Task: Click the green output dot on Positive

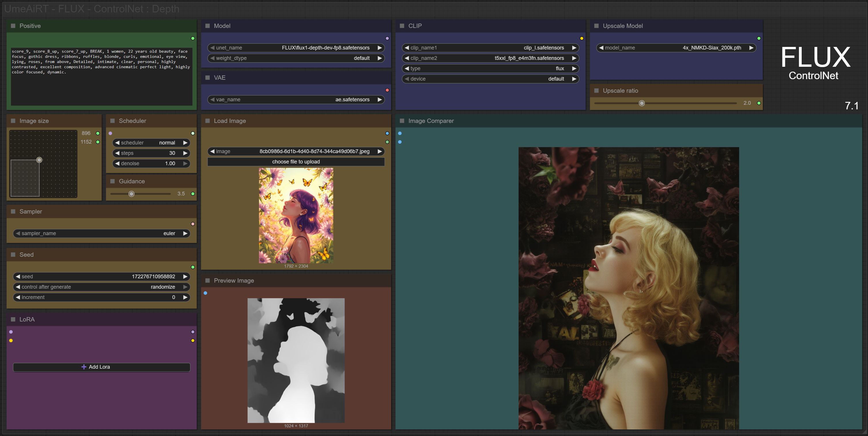Action: 193,38
